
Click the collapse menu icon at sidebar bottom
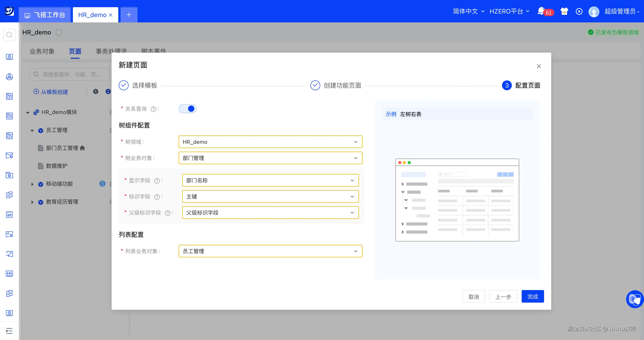[9, 331]
